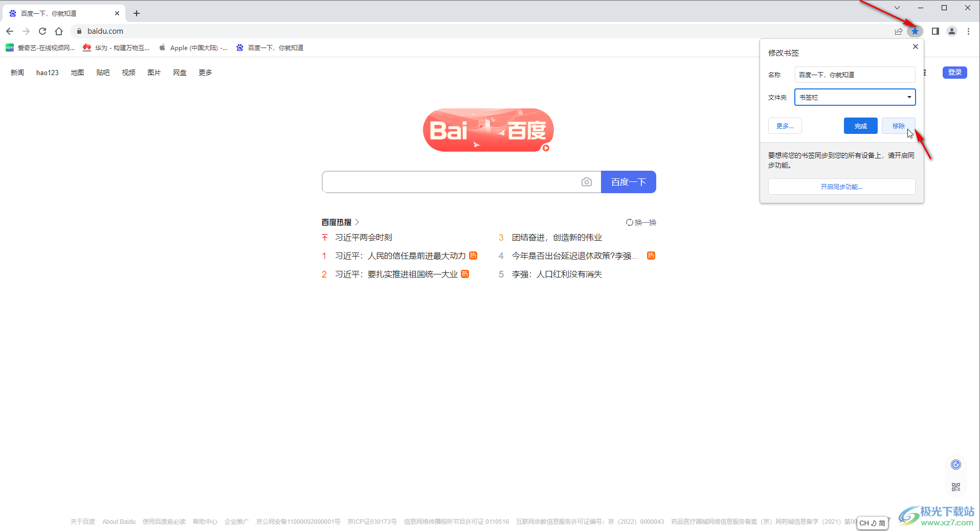This screenshot has height=531, width=980.
Task: Open the side panel icon
Action: (x=936, y=31)
